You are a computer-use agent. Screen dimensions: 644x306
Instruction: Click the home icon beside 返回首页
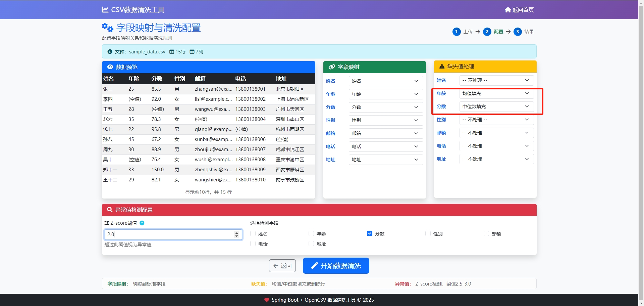(x=508, y=10)
